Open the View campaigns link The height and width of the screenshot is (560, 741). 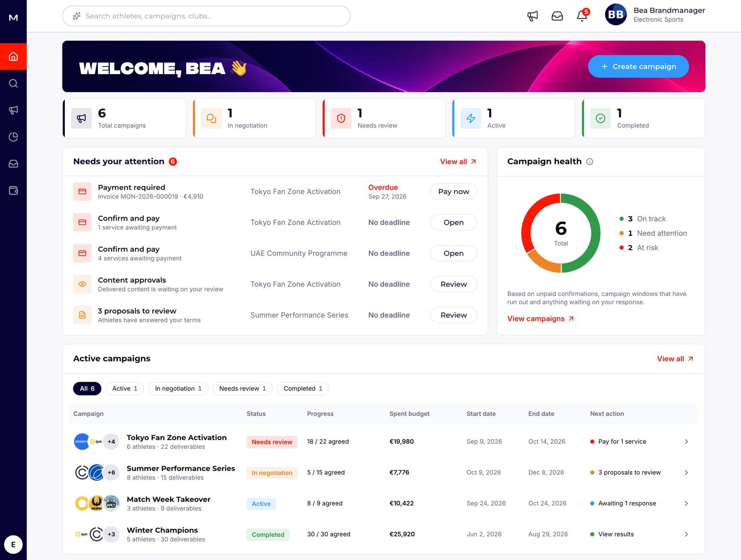540,319
